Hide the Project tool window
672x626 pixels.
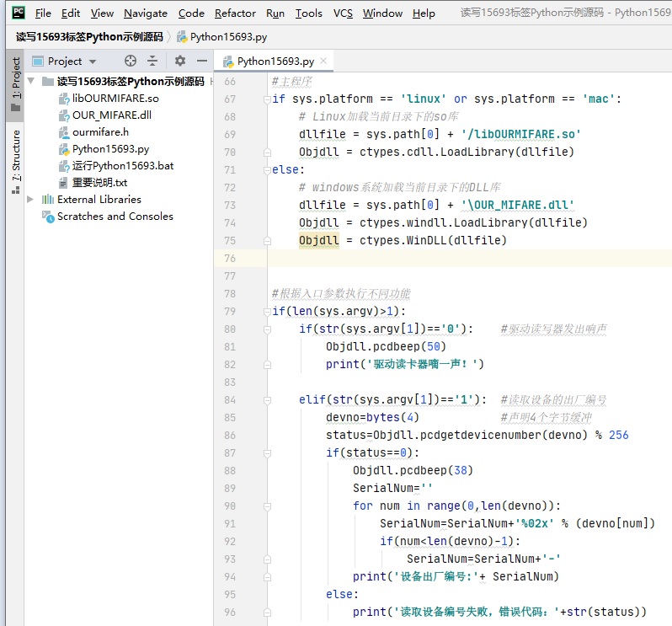click(201, 61)
